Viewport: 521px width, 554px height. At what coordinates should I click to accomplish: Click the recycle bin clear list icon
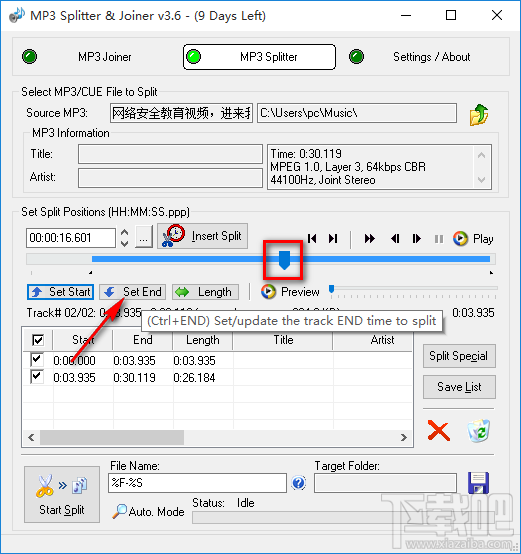(x=479, y=430)
